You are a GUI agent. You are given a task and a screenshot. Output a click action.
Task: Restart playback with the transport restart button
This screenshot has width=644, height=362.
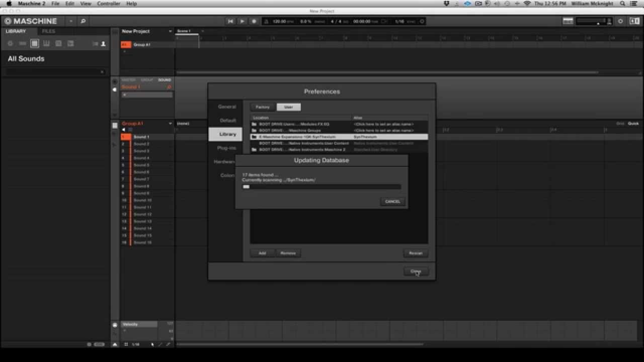point(230,21)
